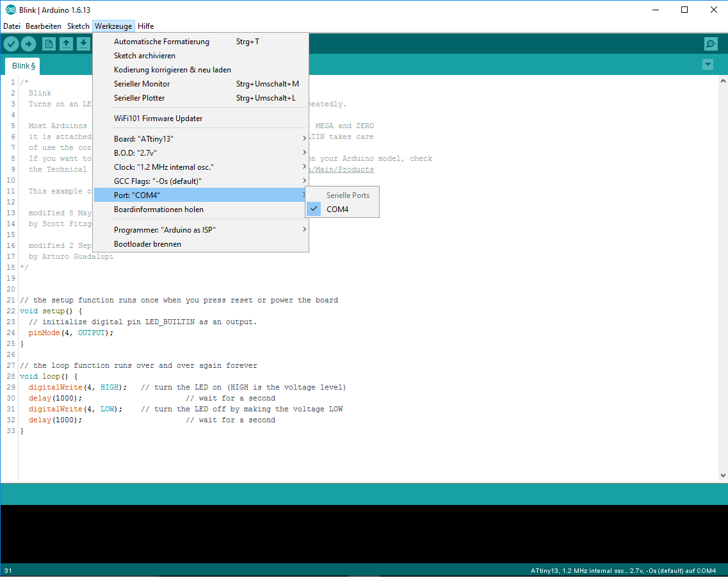Expand the Board: "ATtiny13" submenu

pos(201,139)
